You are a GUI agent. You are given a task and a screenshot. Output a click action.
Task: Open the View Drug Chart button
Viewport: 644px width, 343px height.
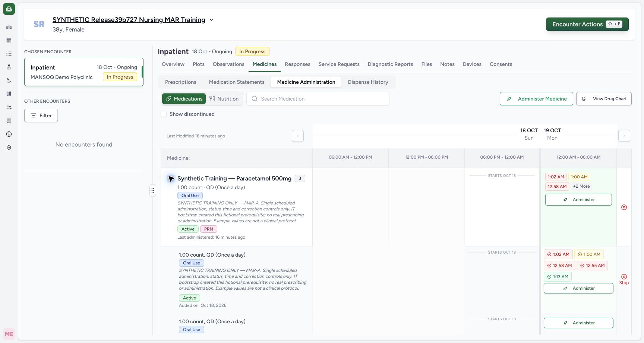(604, 99)
